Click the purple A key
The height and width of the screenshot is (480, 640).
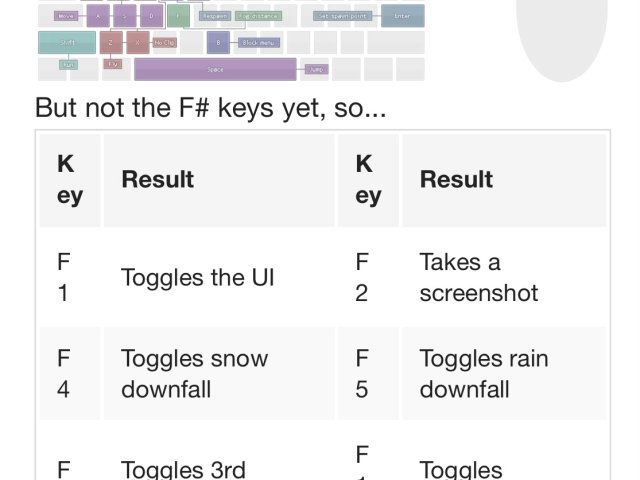point(98,16)
